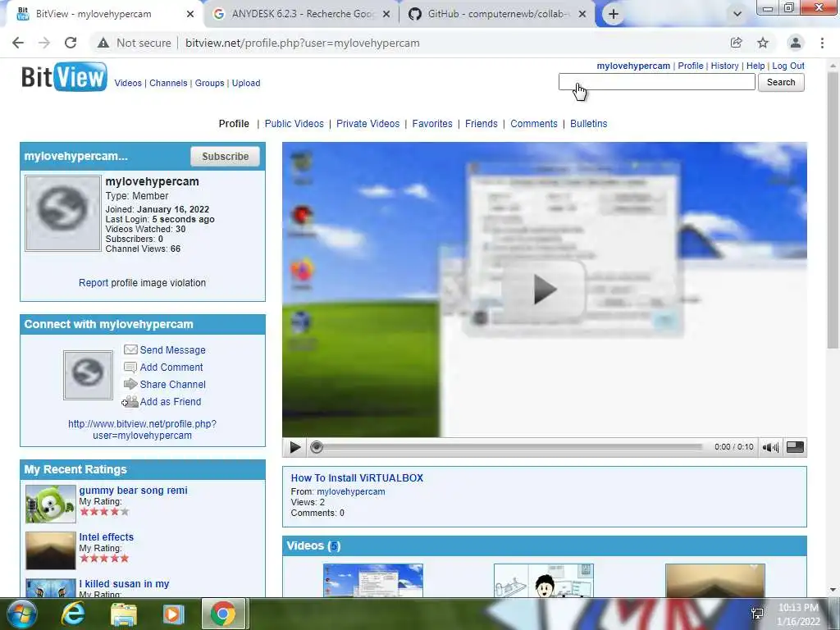Close the GitHub computernewb tab

click(583, 15)
